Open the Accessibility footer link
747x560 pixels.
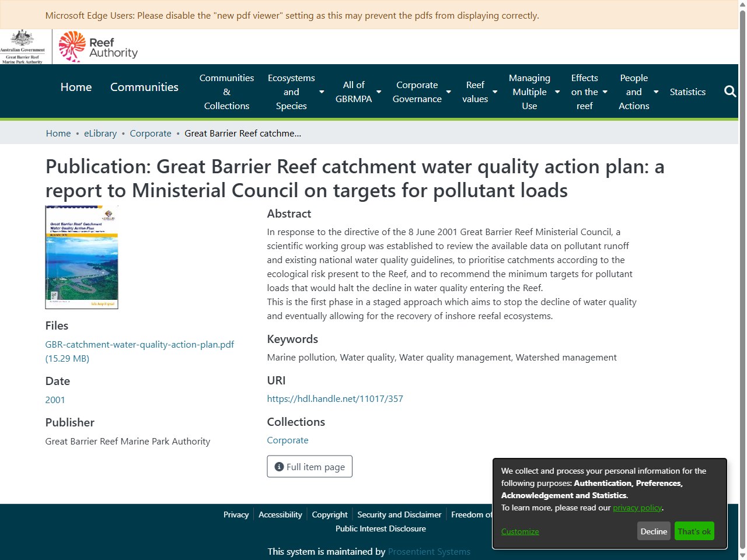(x=280, y=514)
